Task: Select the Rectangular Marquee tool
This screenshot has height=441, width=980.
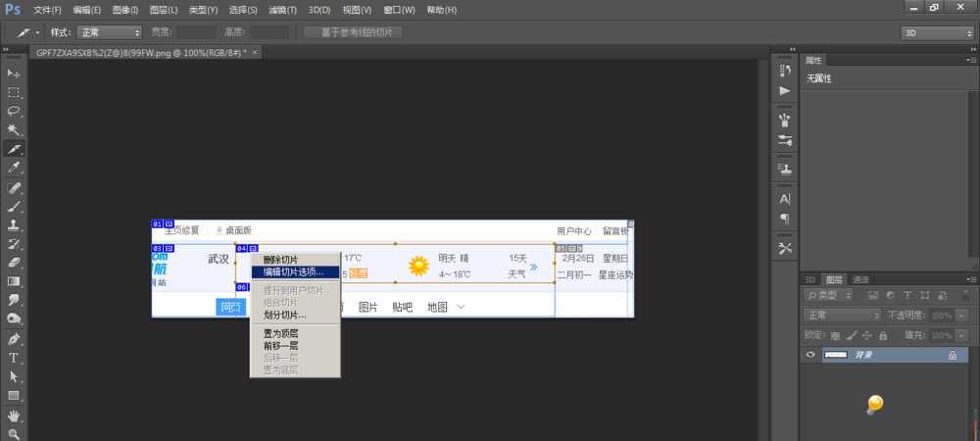Action: 14,92
